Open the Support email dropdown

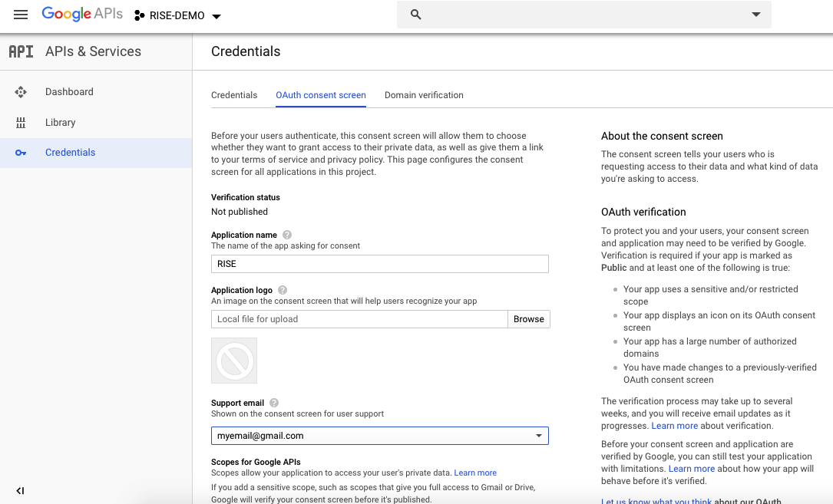coord(380,436)
